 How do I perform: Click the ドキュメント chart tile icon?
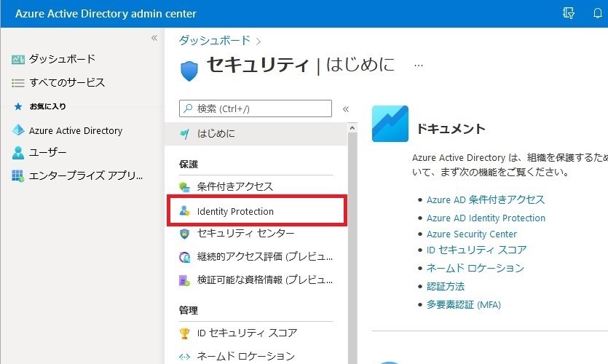click(x=390, y=124)
